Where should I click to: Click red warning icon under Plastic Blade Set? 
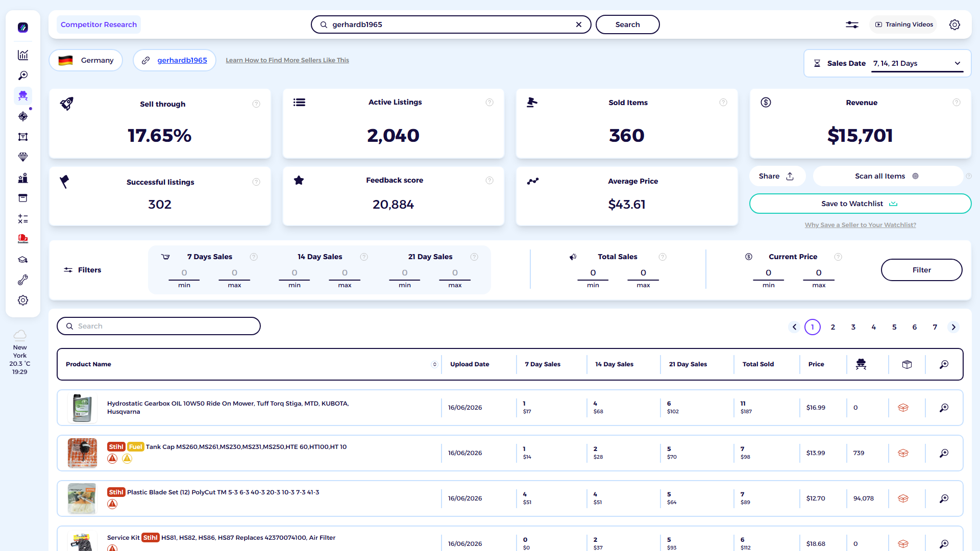112,504
